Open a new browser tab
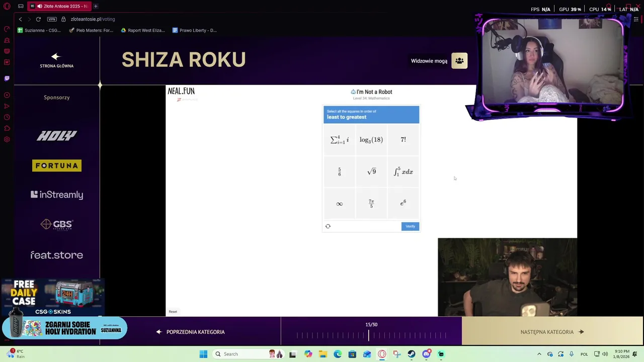The image size is (644, 362). pyautogui.click(x=96, y=6)
